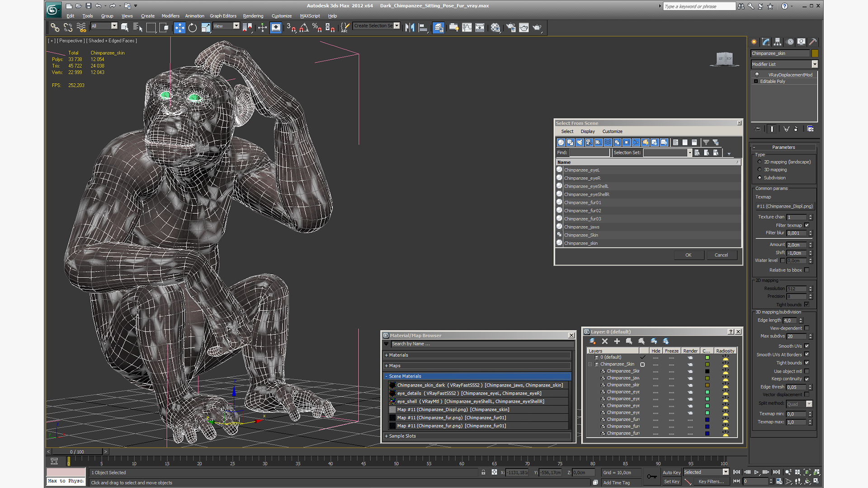
Task: Select the Subdivision radio button
Action: [759, 178]
